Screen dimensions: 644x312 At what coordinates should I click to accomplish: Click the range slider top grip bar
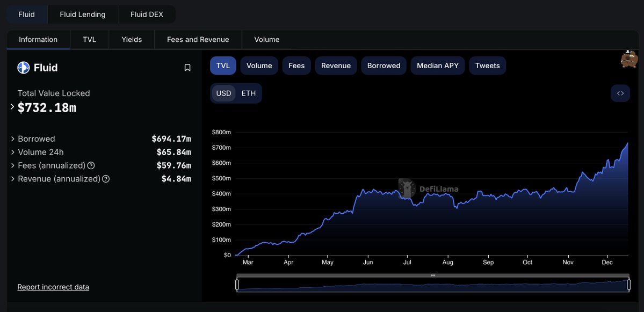point(433,275)
